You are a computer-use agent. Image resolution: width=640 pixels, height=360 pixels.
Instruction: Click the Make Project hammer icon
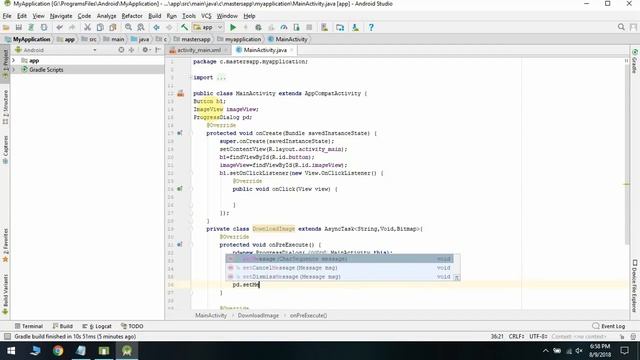[x=184, y=27]
